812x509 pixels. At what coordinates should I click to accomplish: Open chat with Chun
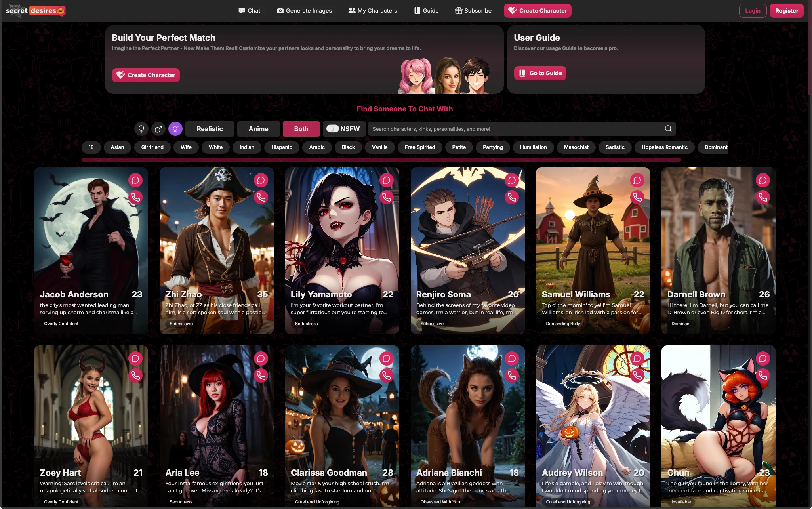pyautogui.click(x=762, y=358)
